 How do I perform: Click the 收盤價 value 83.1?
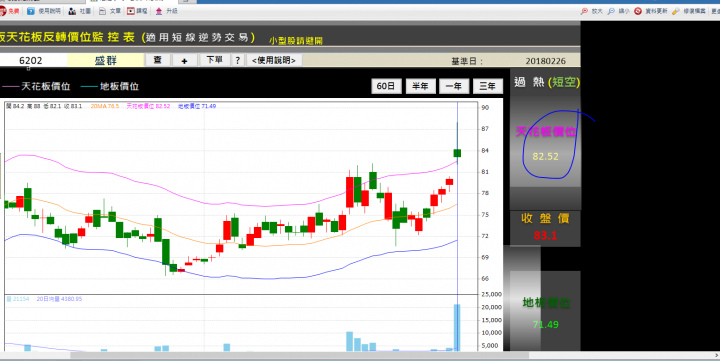pos(546,236)
